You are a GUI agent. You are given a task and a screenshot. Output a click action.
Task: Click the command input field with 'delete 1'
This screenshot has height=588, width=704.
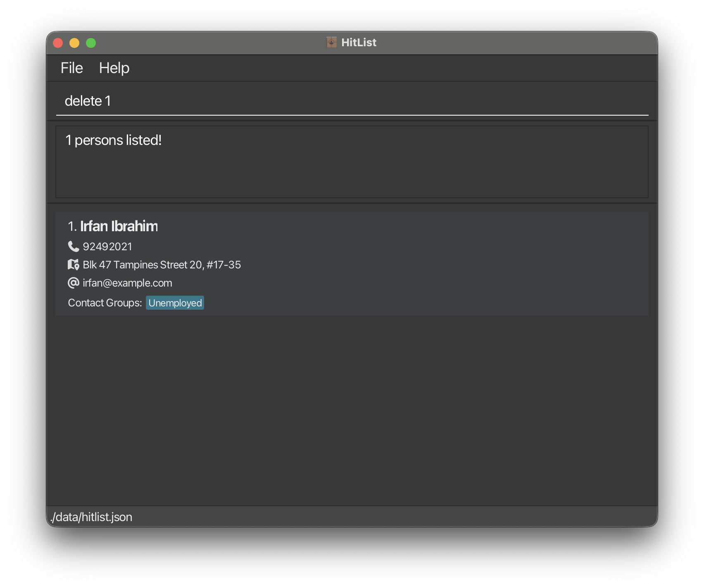point(352,101)
